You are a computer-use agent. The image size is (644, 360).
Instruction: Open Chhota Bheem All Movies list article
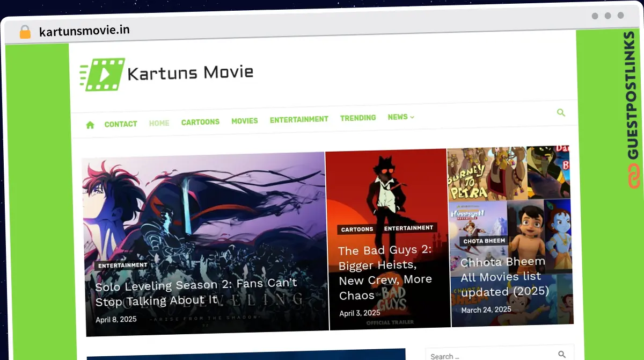point(505,277)
